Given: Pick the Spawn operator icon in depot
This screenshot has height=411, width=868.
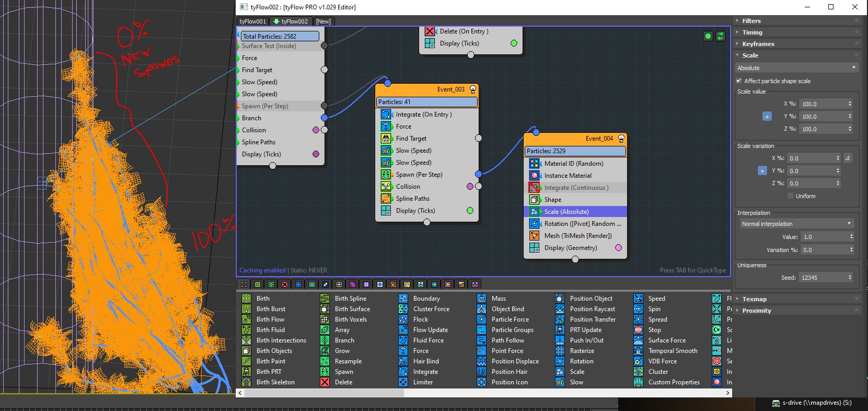Looking at the screenshot, I should 325,372.
